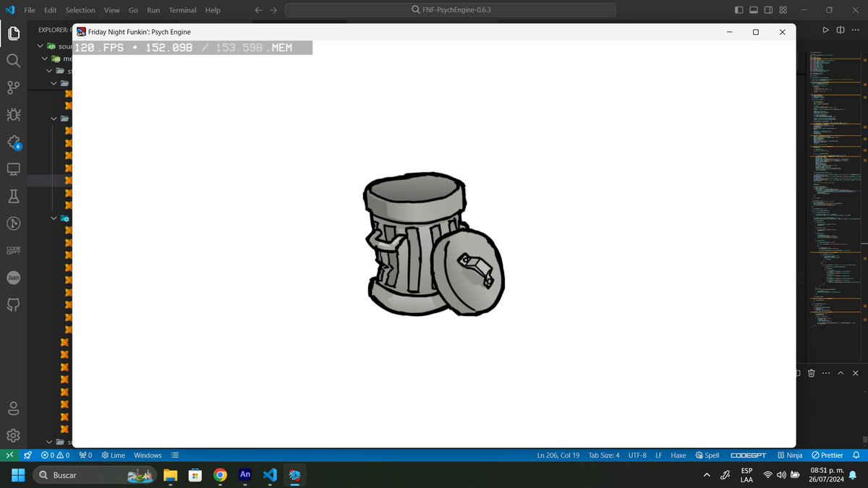The width and height of the screenshot is (868, 488).
Task: Open the Run menu
Action: tap(153, 10)
